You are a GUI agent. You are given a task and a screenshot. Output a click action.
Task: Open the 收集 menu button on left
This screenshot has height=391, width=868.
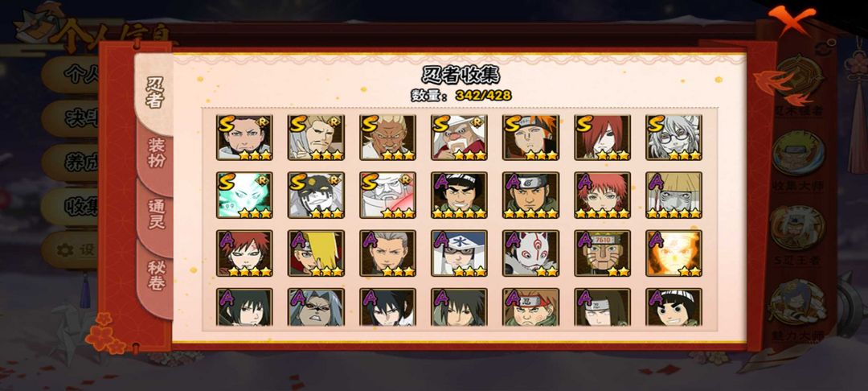71,207
